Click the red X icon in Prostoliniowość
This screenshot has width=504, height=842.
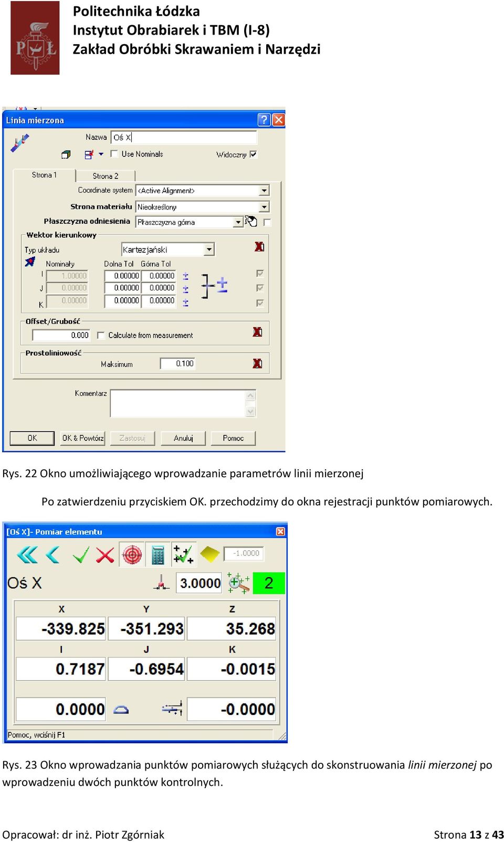pos(257,363)
